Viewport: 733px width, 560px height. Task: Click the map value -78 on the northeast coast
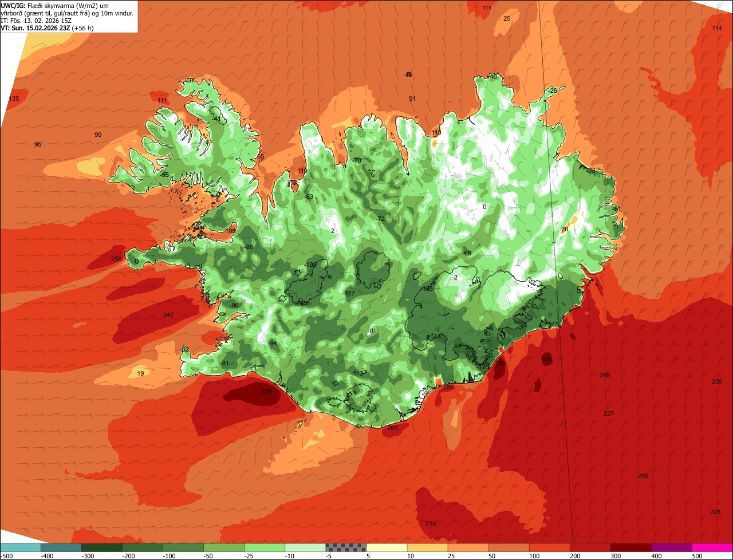[591, 171]
